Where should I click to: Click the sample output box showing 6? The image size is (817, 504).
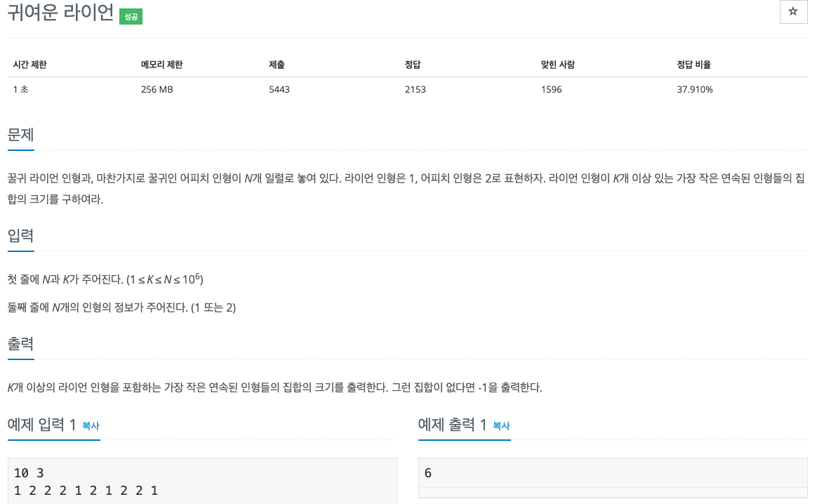click(613, 473)
